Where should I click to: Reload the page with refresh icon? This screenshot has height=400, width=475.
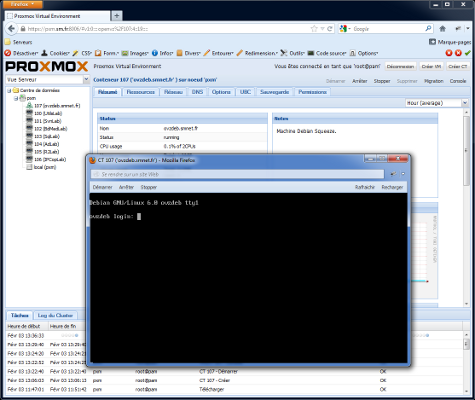pyautogui.click(x=330, y=29)
